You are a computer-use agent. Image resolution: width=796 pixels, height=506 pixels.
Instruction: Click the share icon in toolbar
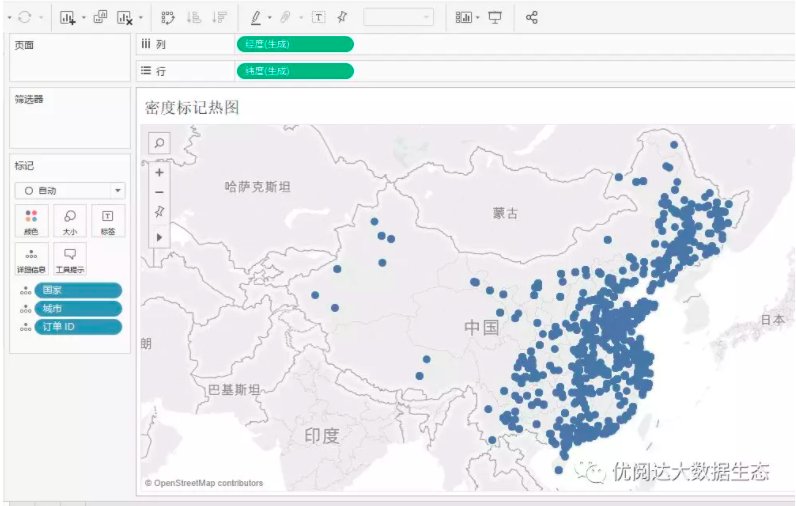531,18
